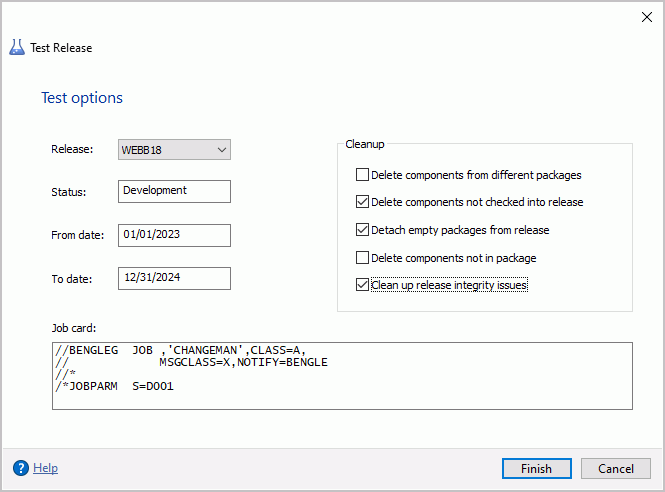Enable Delete components not in package
The height and width of the screenshot is (492, 665).
pos(362,258)
